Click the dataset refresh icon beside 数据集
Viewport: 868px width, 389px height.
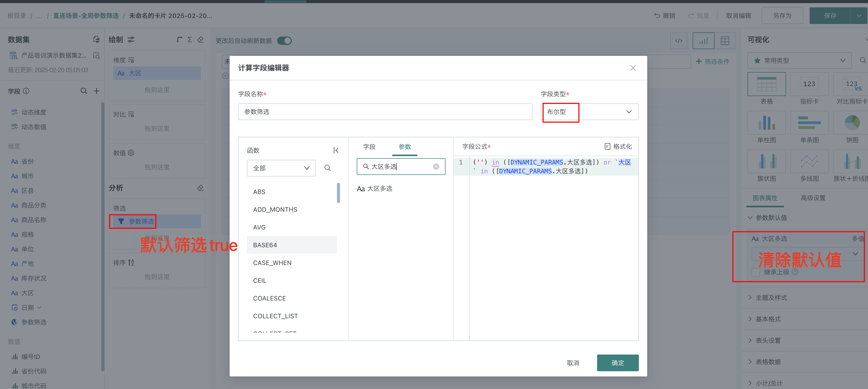click(x=96, y=39)
